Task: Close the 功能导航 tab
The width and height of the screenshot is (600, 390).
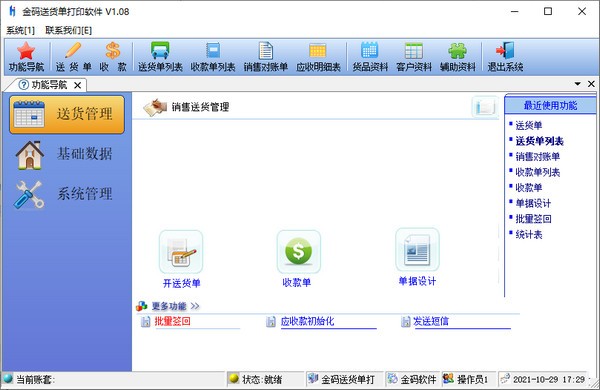Action: click(78, 85)
